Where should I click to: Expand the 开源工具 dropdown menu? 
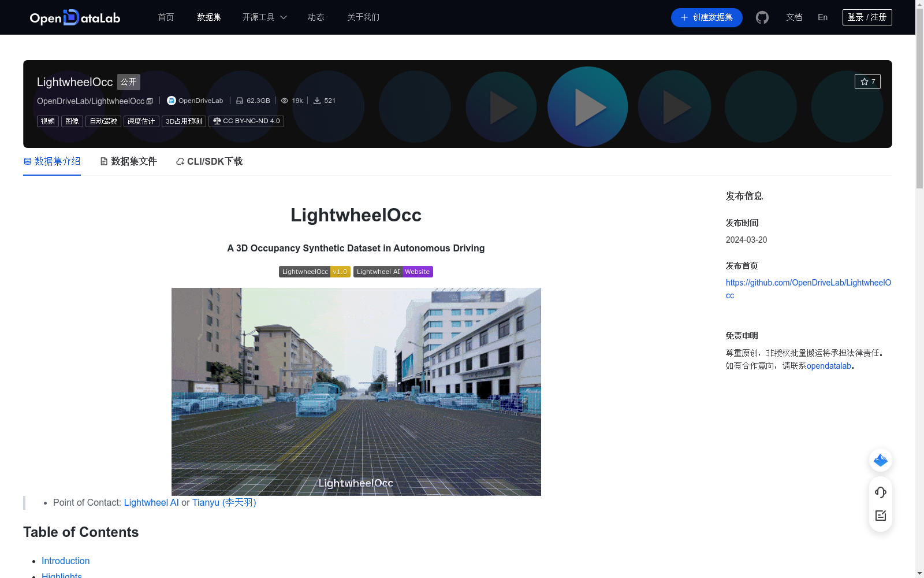tap(264, 17)
